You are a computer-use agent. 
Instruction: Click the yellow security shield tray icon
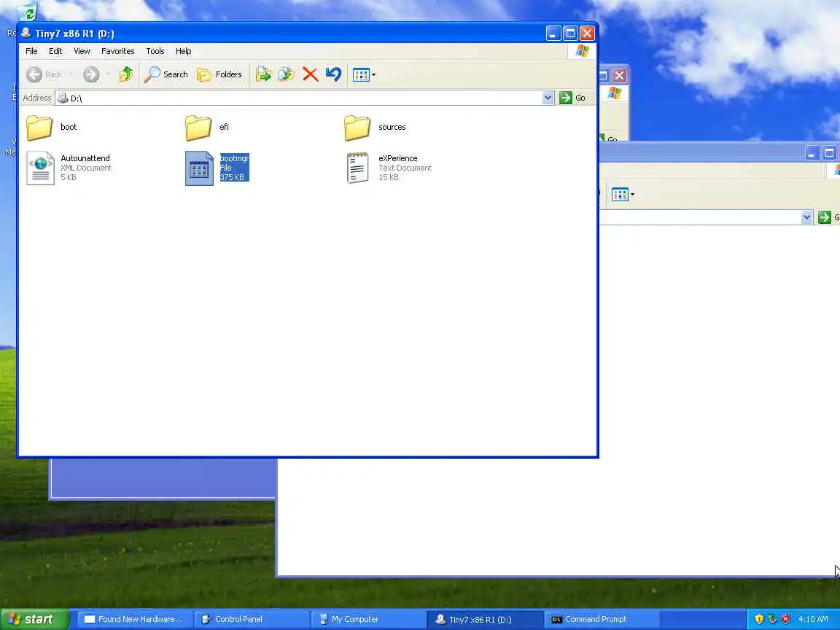tap(758, 619)
